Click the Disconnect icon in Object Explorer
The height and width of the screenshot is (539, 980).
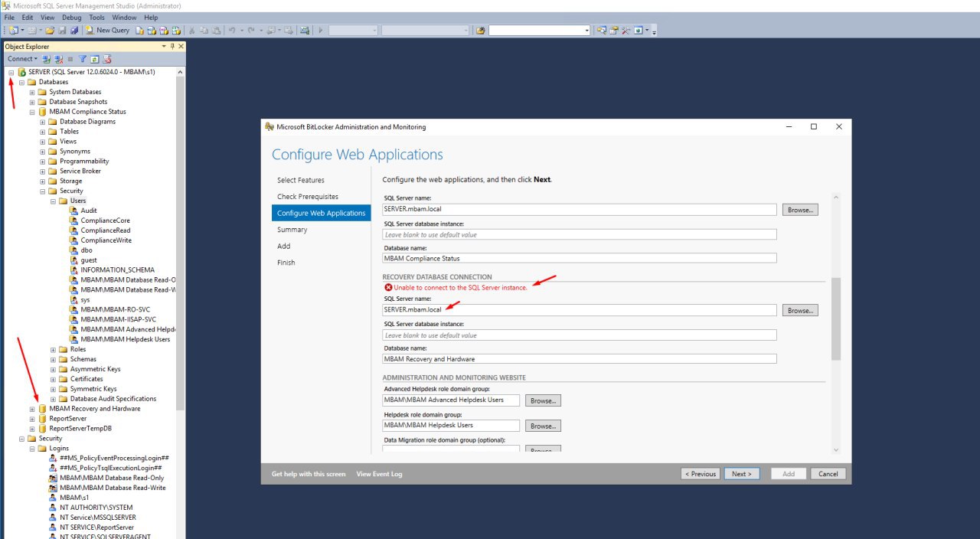pos(59,58)
